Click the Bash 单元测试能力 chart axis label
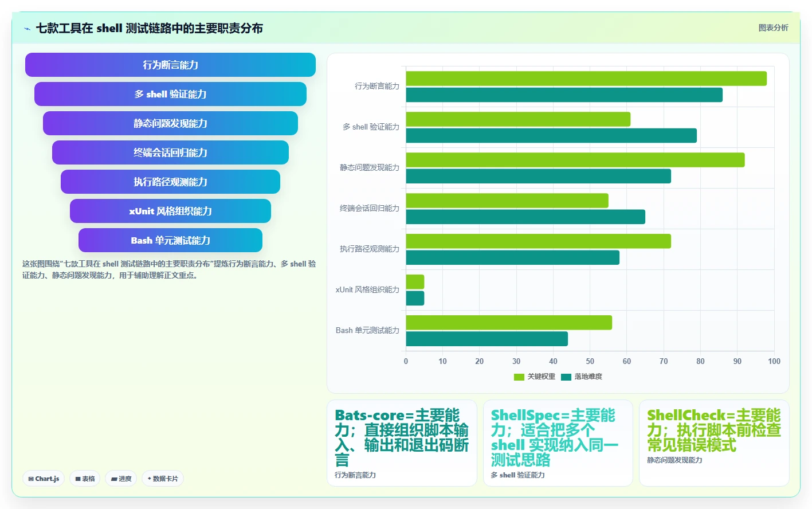 (367, 330)
